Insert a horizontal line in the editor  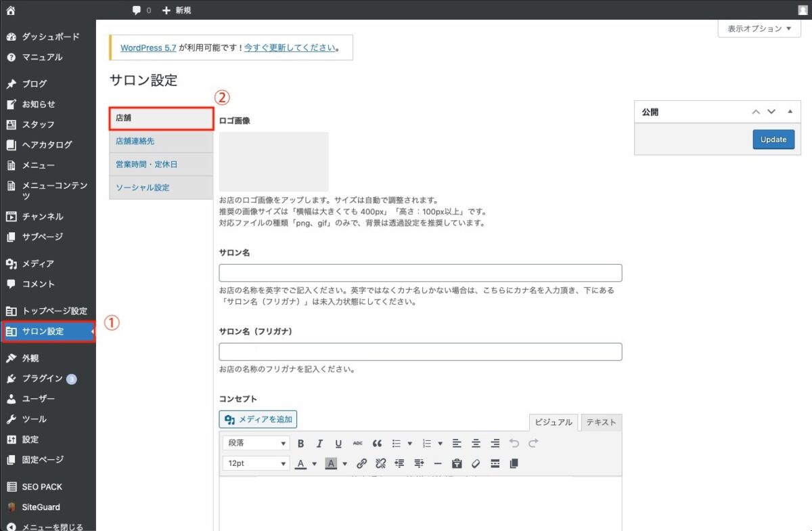click(x=437, y=464)
